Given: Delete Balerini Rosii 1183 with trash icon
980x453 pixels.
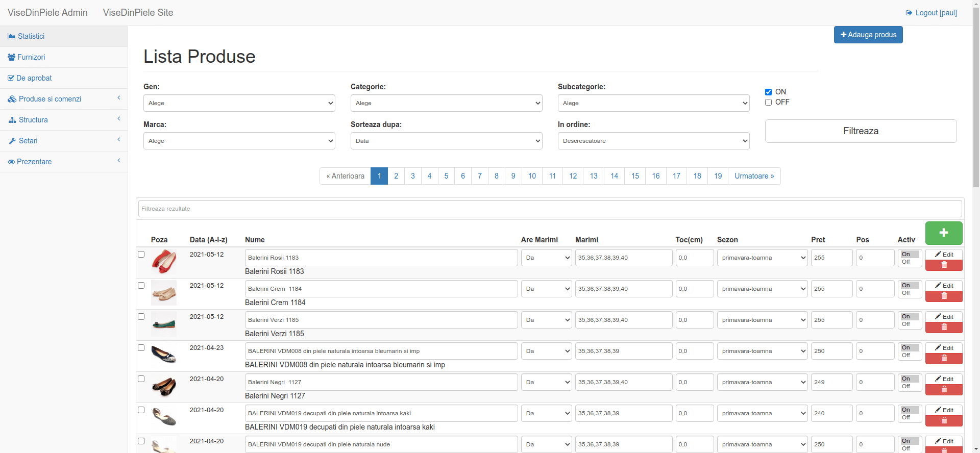Looking at the screenshot, I should pos(944,265).
